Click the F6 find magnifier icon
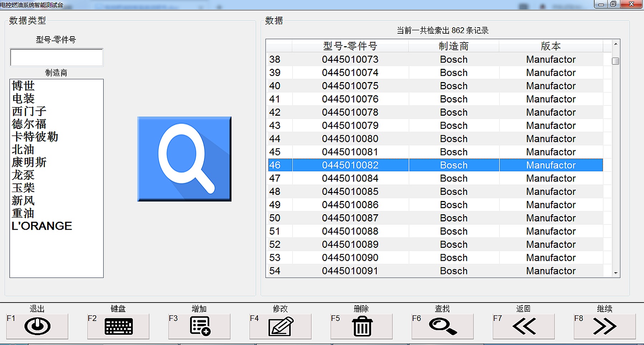 click(x=443, y=326)
